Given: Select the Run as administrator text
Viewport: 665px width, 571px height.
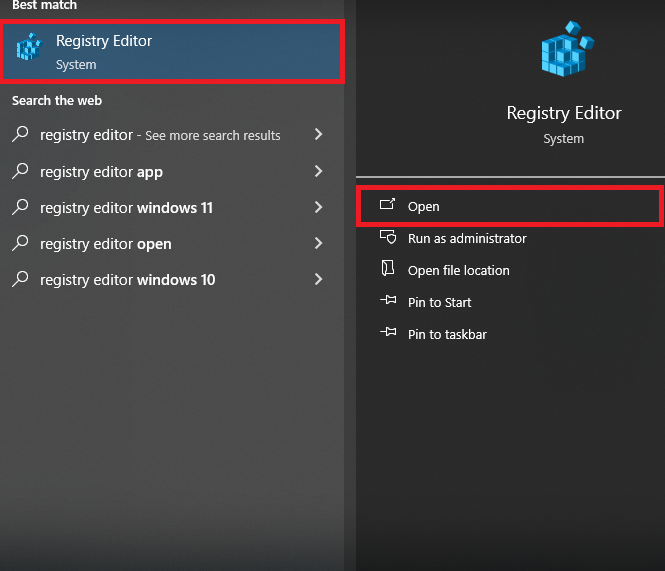Looking at the screenshot, I should pos(467,238).
